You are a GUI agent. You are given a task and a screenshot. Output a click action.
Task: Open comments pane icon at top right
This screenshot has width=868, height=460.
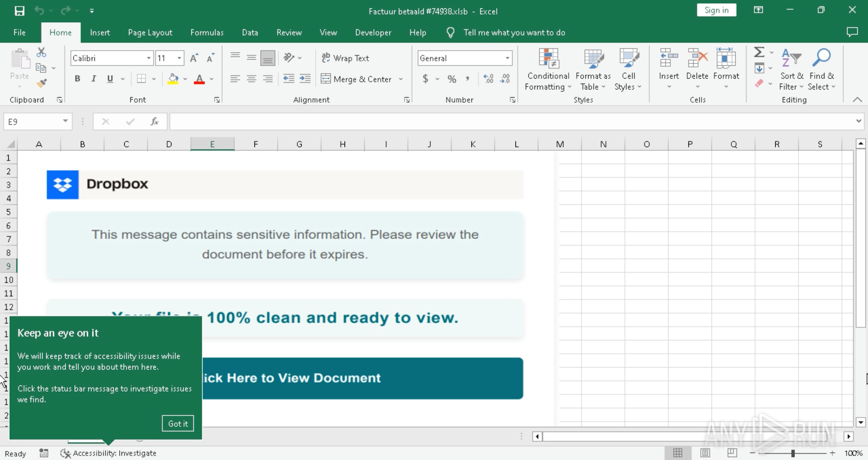point(852,32)
